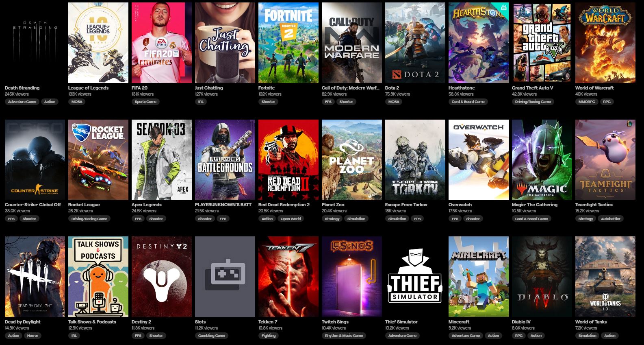Select the Twitch Sings cover art
Viewport: 644px width, 345px height.
pyautogui.click(x=352, y=277)
